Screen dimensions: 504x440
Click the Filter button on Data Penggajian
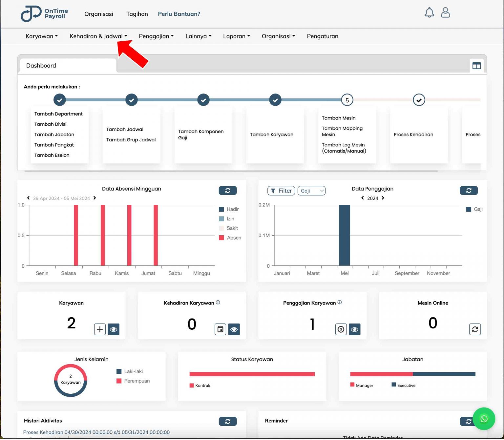(x=281, y=190)
